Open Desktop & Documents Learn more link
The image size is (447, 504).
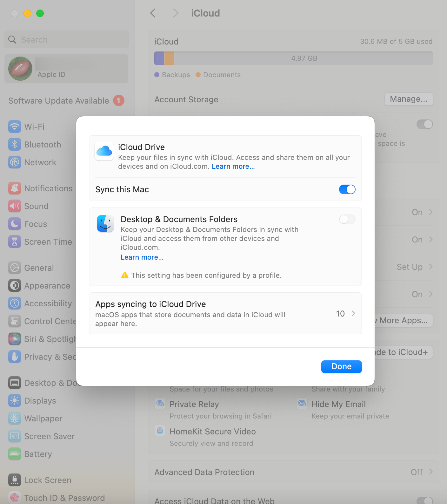(x=142, y=257)
